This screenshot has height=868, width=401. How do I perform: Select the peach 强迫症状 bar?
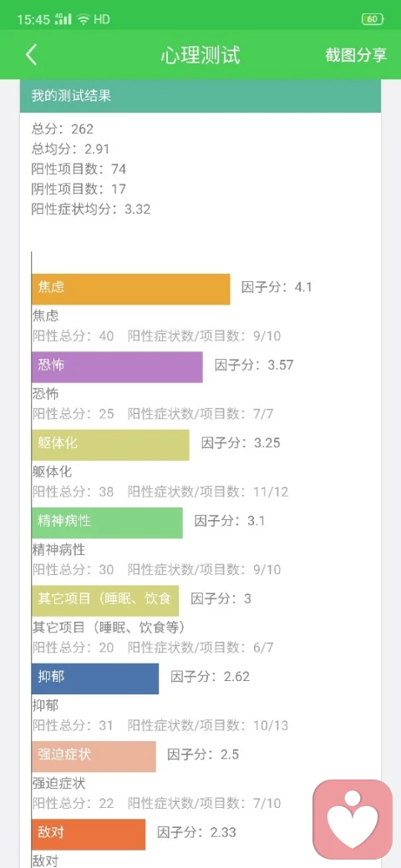point(94,756)
